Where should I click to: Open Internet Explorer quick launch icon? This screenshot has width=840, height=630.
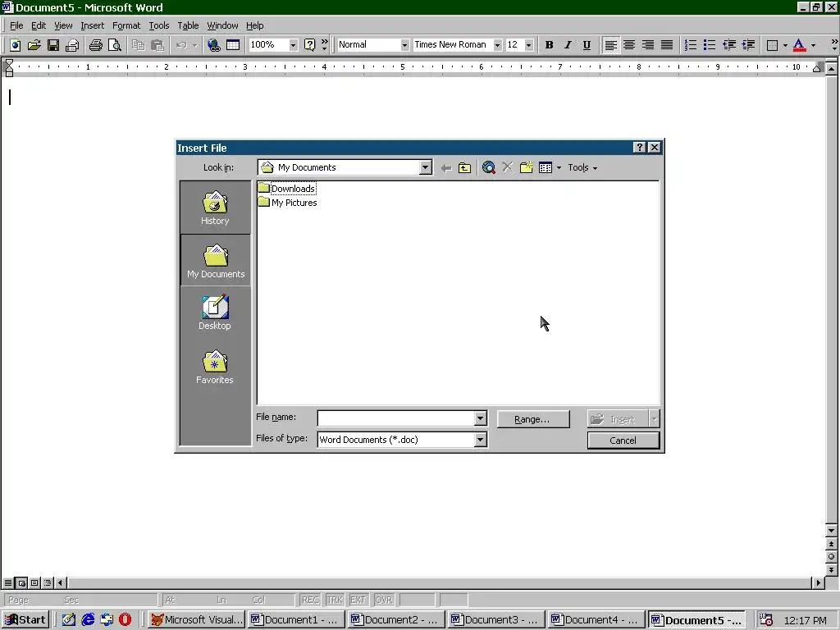(x=88, y=620)
